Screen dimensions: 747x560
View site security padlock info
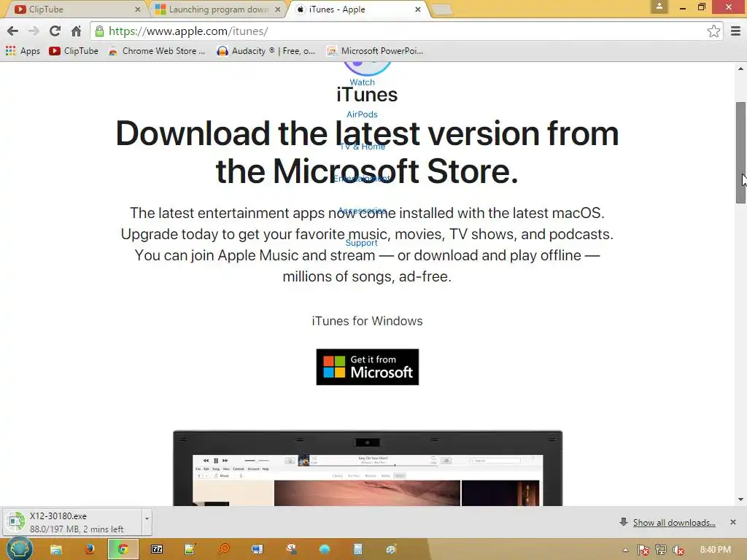click(99, 31)
